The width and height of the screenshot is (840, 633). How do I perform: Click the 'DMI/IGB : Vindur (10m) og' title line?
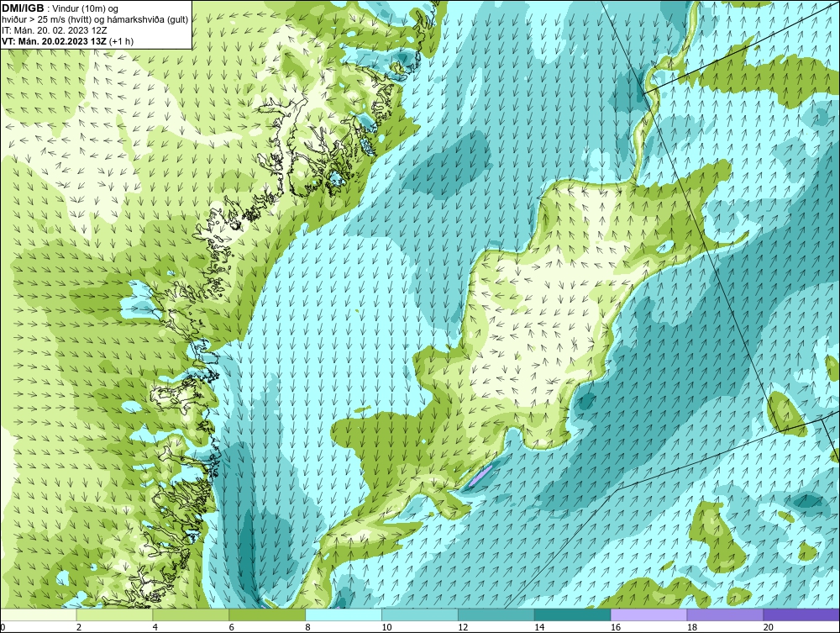pyautogui.click(x=60, y=8)
